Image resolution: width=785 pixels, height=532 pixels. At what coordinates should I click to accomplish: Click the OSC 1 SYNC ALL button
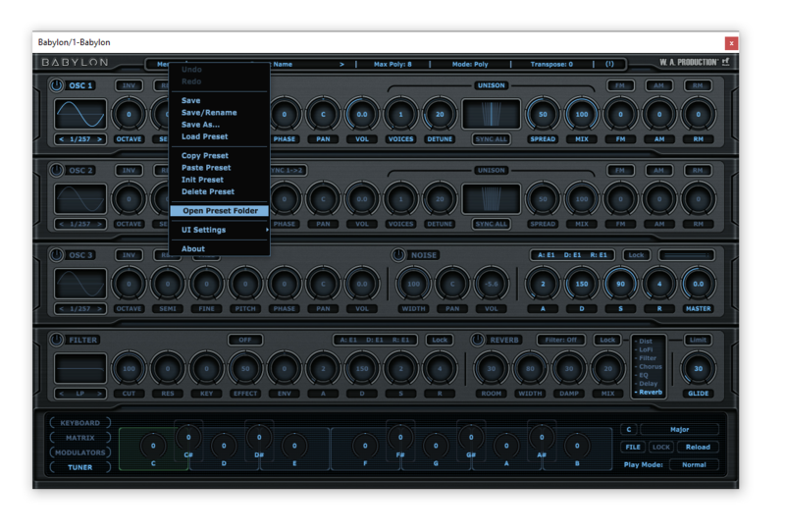pyautogui.click(x=491, y=139)
